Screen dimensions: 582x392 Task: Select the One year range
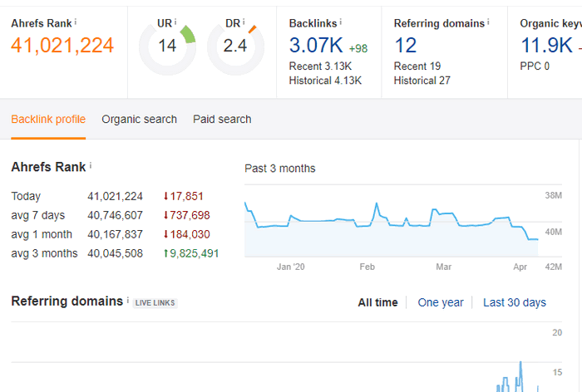[x=441, y=302]
